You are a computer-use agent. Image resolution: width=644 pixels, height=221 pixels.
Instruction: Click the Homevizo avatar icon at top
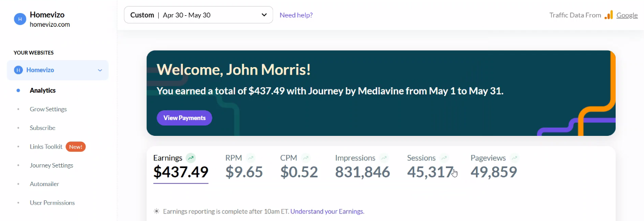click(x=20, y=19)
